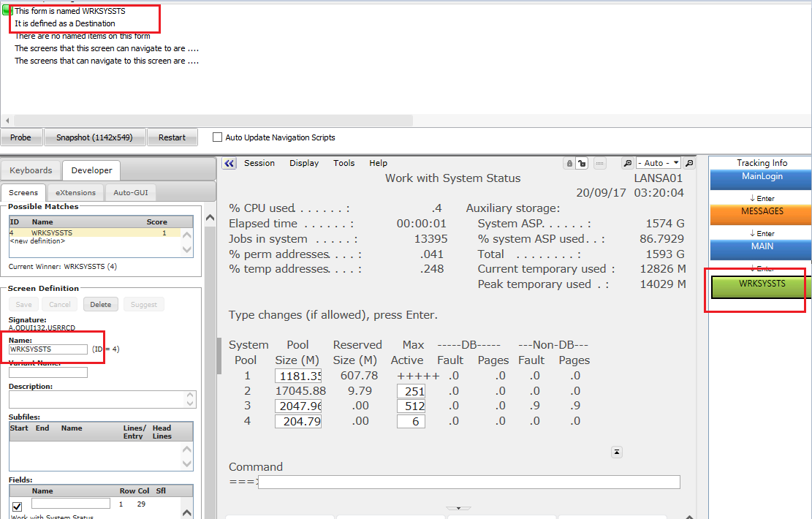The height and width of the screenshot is (519, 812).
Task: Uncheck the first field checkbox in Fields list
Action: [x=17, y=506]
